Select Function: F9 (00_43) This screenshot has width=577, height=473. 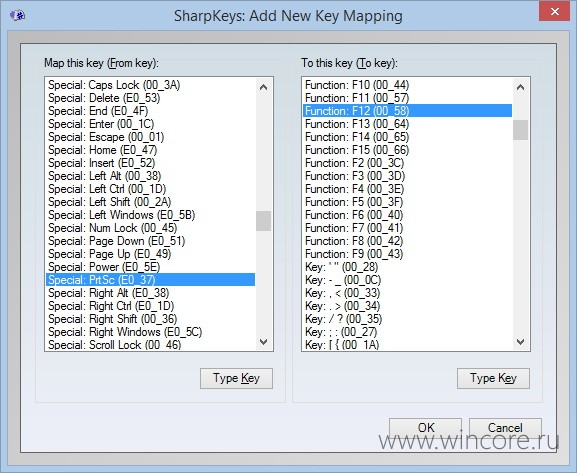[x=407, y=254]
